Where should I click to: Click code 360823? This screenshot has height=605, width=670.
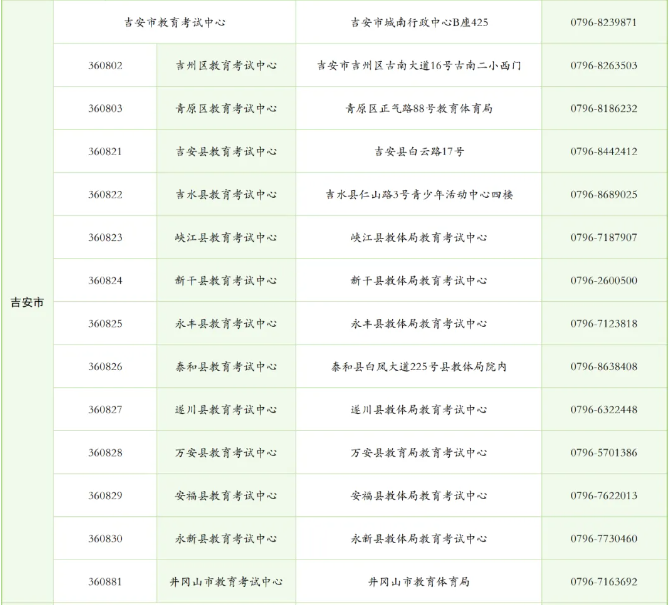105,237
